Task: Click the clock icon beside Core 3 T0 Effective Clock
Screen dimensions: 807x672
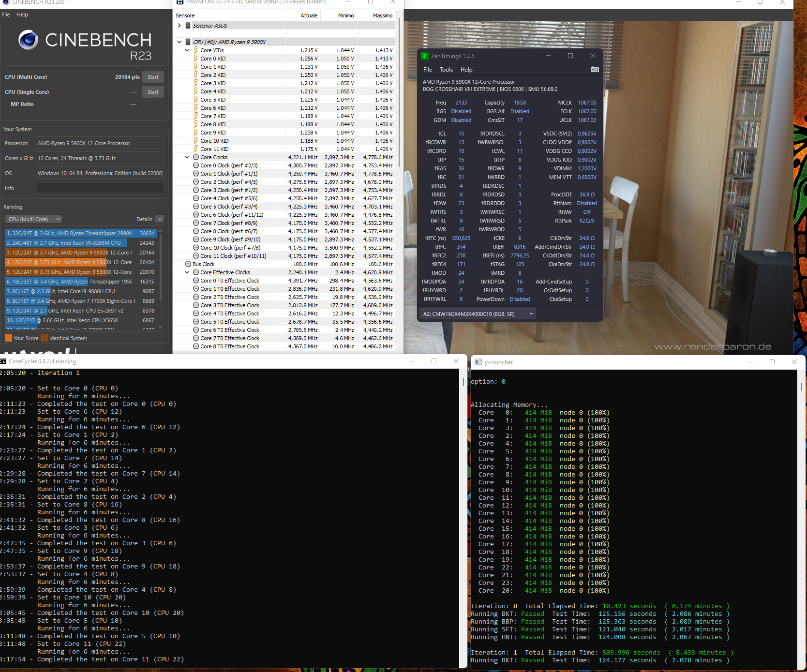Action: (x=196, y=305)
